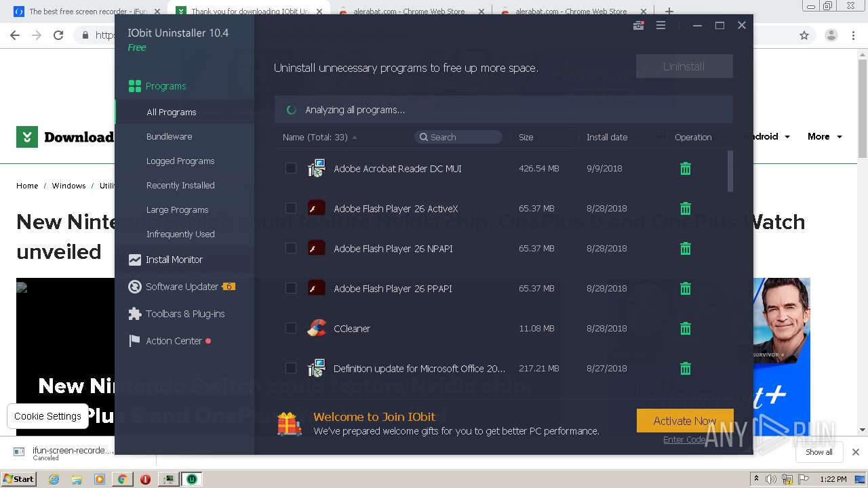Click the Windows Start button
Screen dimensions: 868x488
click(18, 479)
